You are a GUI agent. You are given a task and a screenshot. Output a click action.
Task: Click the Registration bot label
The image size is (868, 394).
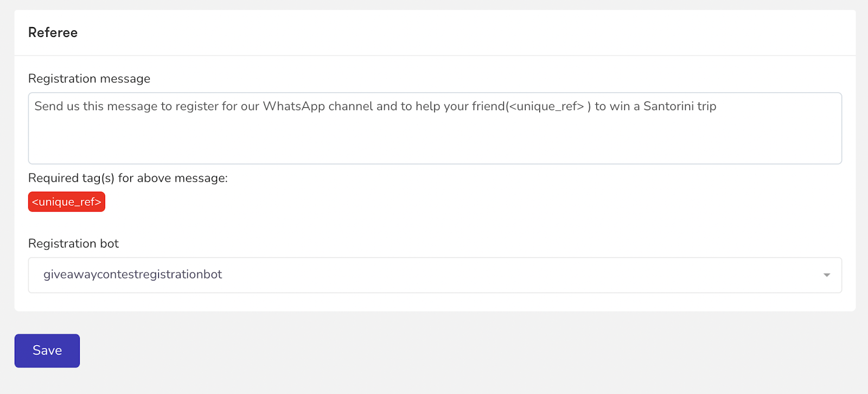pos(73,244)
